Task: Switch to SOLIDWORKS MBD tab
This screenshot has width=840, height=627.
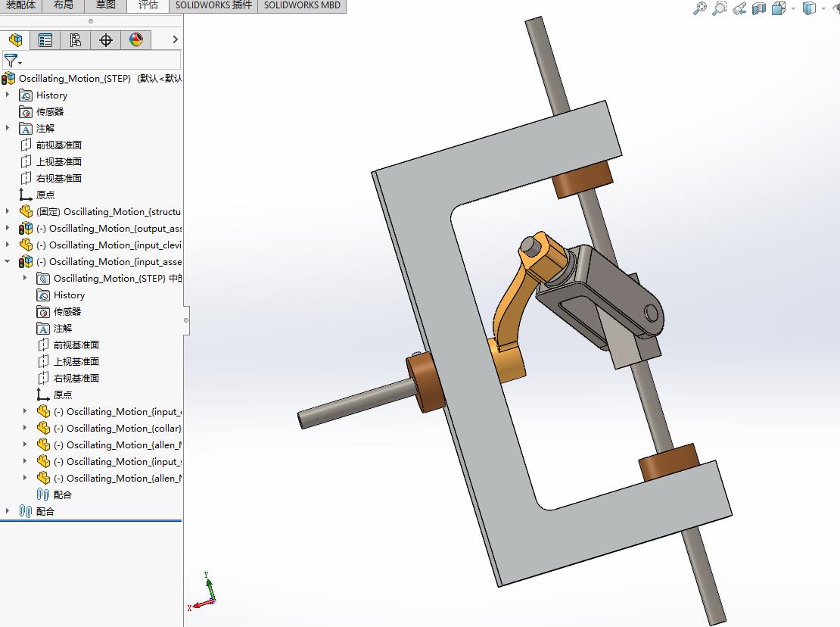Action: pos(302,5)
